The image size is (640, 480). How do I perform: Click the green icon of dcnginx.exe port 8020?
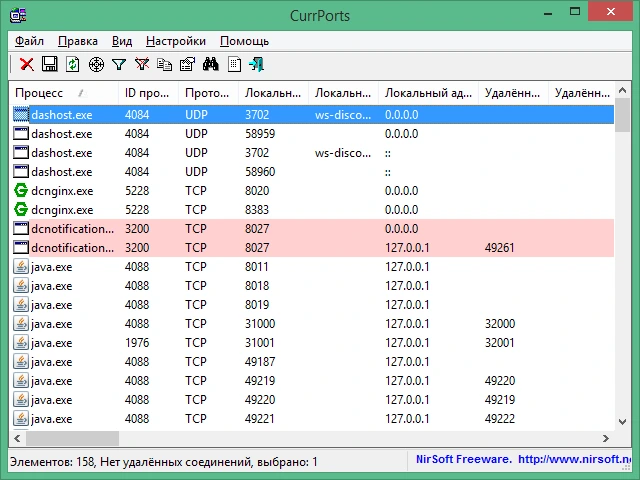[x=21, y=191]
